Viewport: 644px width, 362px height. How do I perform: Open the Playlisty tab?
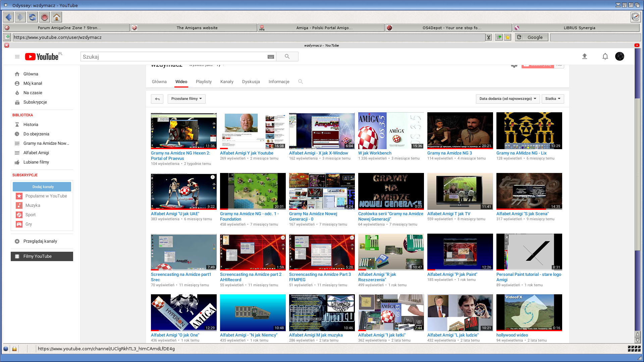(x=204, y=81)
